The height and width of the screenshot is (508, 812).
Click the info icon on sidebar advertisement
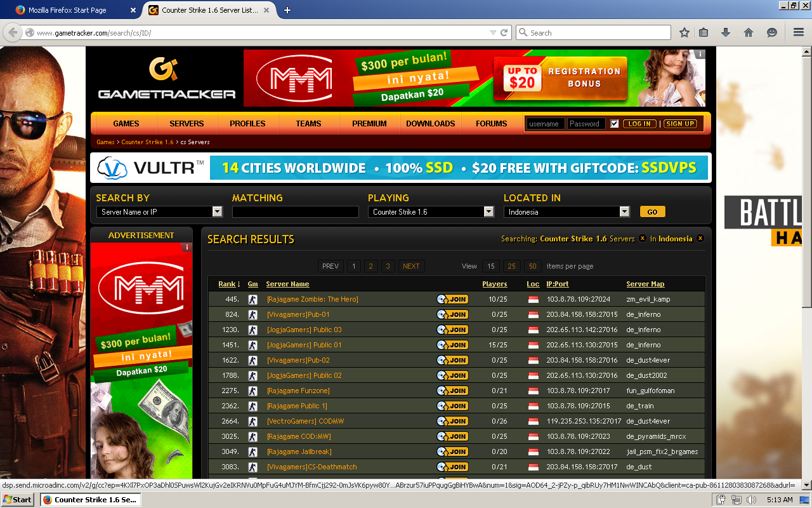click(x=187, y=248)
